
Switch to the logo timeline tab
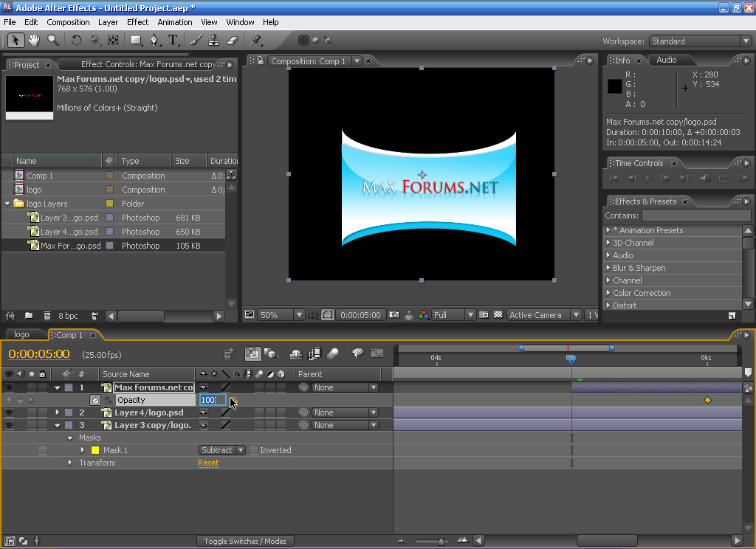(x=21, y=334)
